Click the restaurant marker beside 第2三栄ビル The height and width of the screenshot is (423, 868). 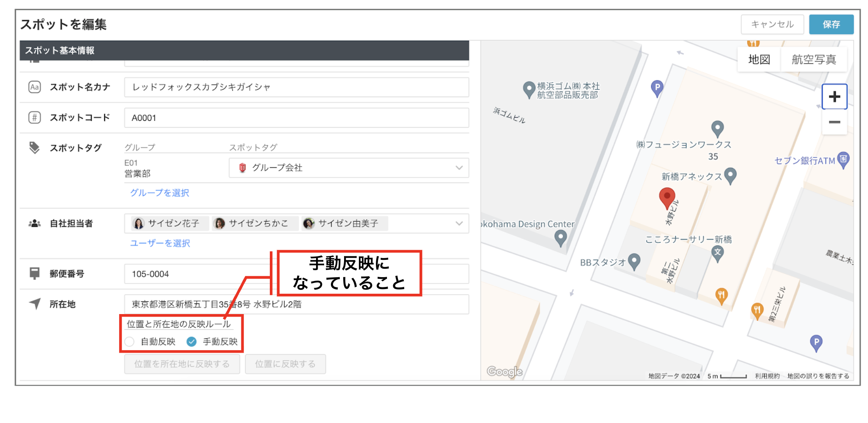[757, 311]
